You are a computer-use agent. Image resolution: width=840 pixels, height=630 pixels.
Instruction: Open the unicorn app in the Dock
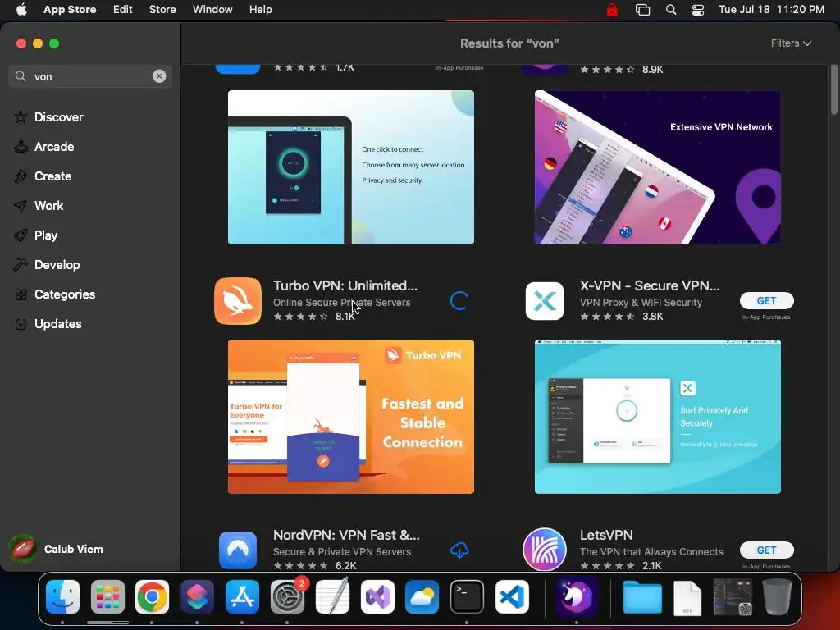point(577,597)
